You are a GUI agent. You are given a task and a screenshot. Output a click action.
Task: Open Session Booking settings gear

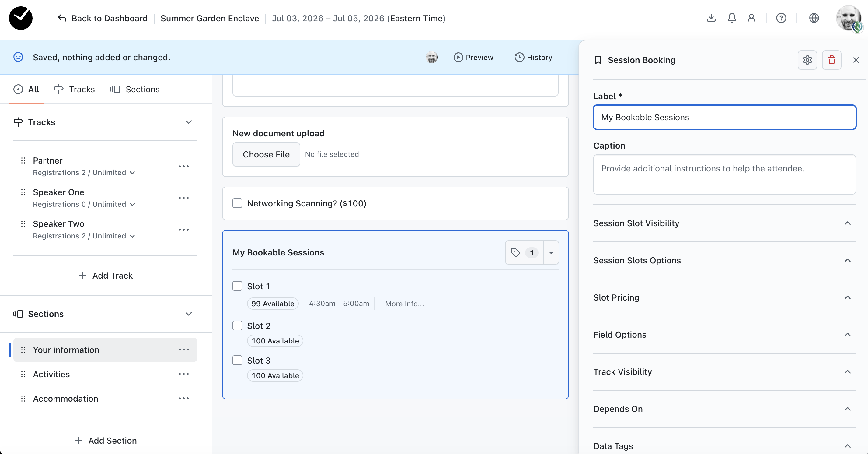807,60
